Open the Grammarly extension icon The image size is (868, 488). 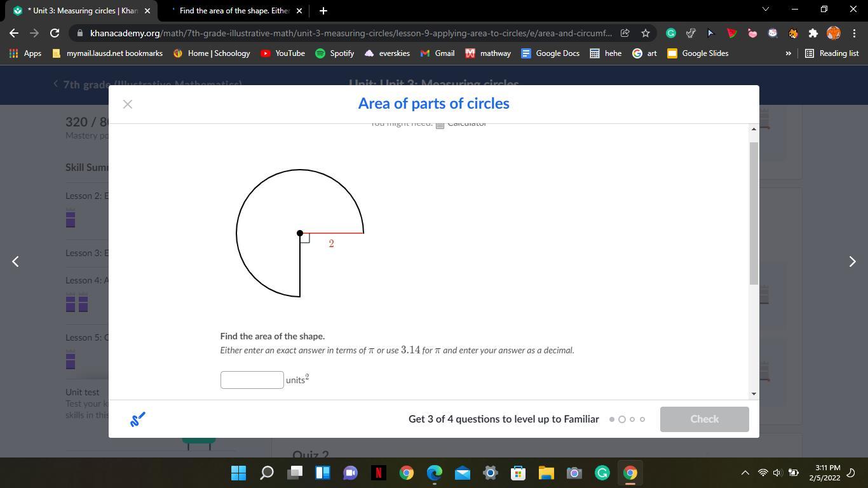pos(671,33)
